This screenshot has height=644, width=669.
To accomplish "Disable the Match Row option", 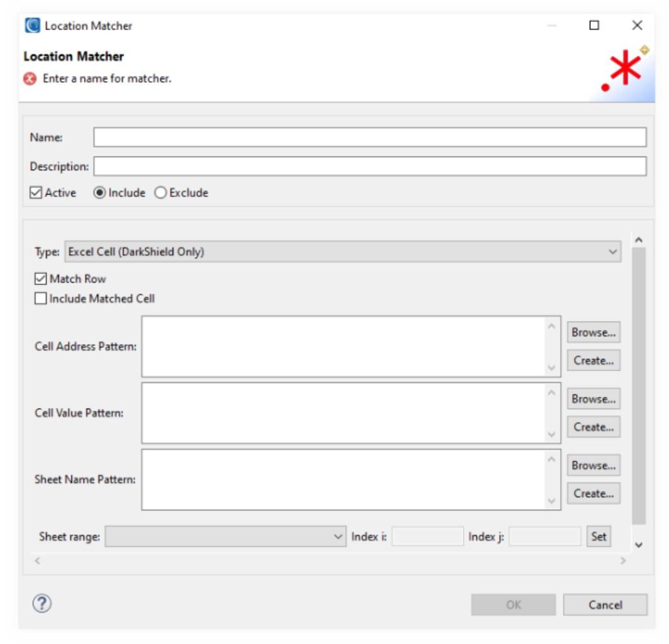I will click(x=40, y=278).
